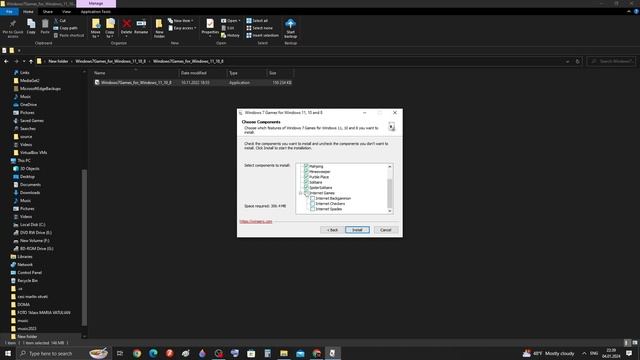This screenshot has width=640, height=360.
Task: Click the Explorer search box
Action: pos(611,61)
